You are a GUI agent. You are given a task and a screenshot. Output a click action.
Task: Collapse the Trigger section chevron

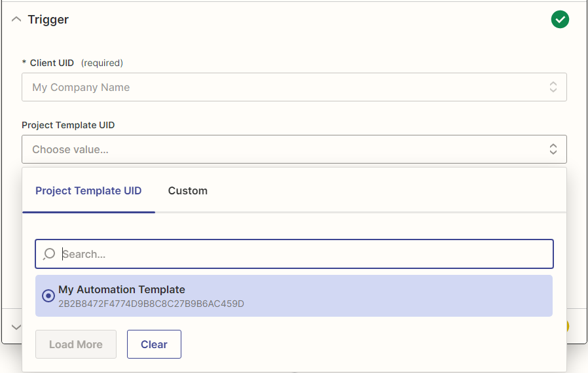tap(16, 20)
